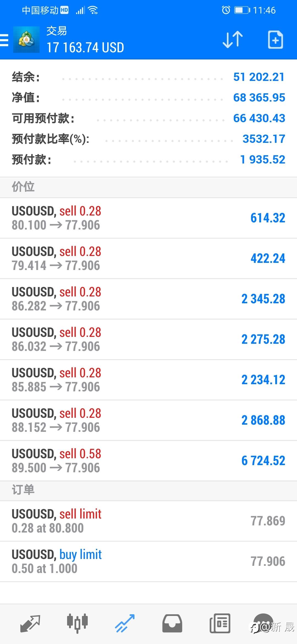The width and height of the screenshot is (297, 644).
Task: Open History via the inbox tray icon
Action: coord(172,623)
